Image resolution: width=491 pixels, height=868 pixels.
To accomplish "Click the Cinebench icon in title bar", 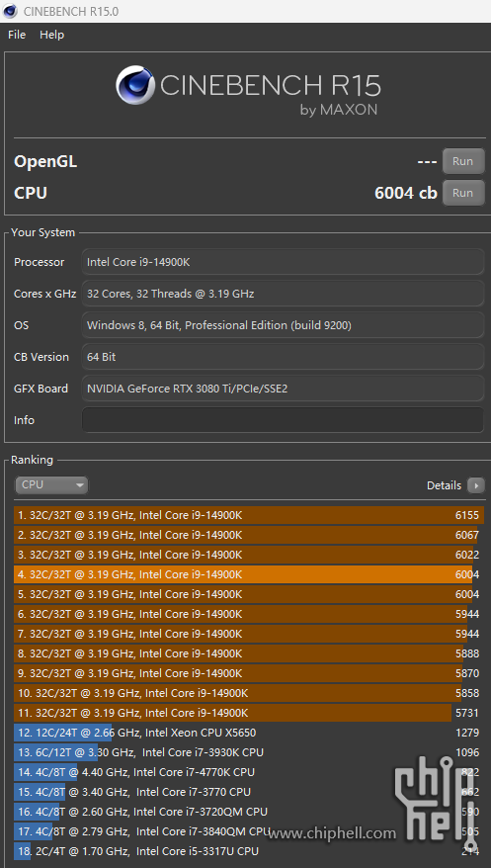I will click(x=10, y=11).
